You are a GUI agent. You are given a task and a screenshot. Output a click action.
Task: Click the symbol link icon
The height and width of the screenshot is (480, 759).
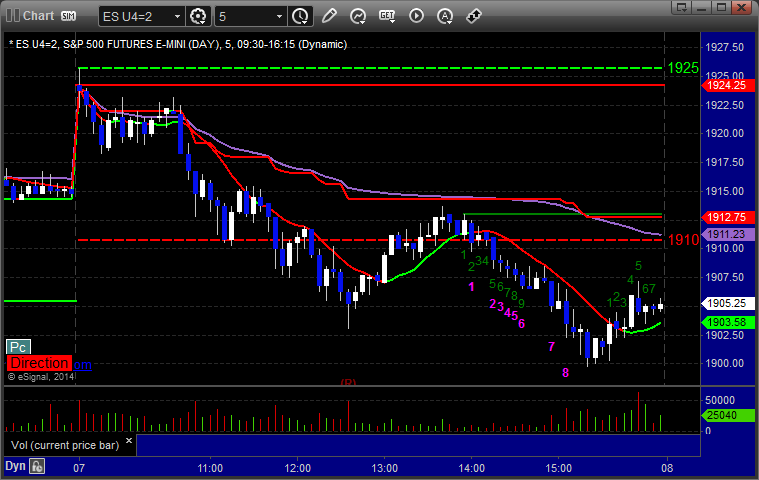coord(474,16)
